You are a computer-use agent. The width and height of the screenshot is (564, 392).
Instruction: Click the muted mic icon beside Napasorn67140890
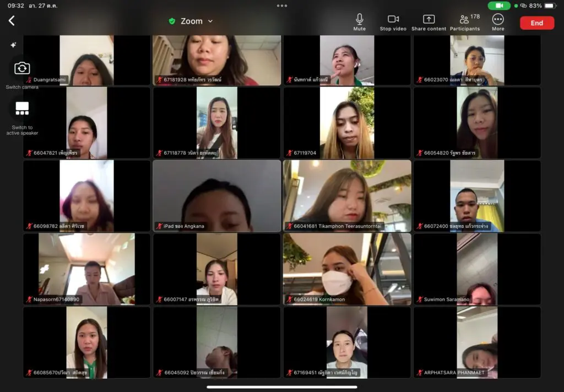coord(29,299)
